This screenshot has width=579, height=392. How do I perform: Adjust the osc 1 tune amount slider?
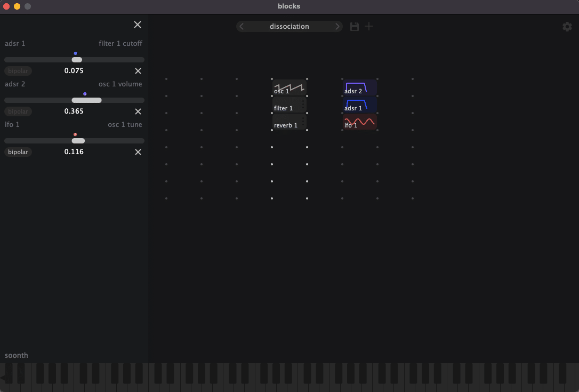pos(74,141)
